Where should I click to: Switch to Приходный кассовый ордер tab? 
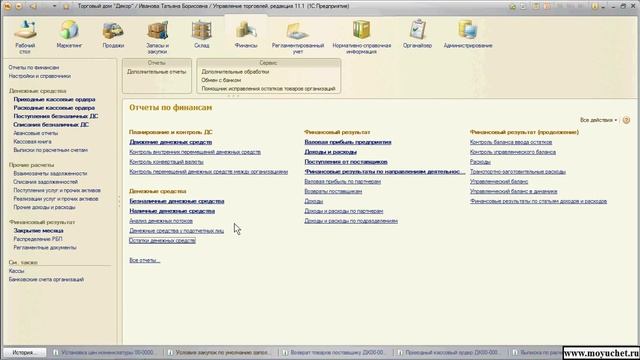(x=449, y=352)
